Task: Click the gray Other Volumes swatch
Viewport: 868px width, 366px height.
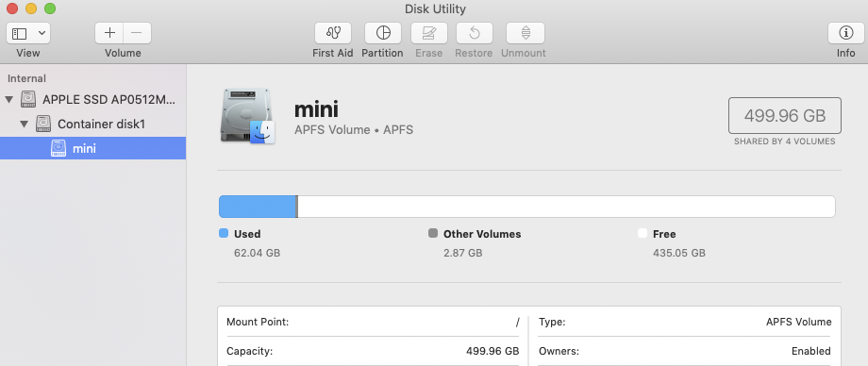Action: 433,234
